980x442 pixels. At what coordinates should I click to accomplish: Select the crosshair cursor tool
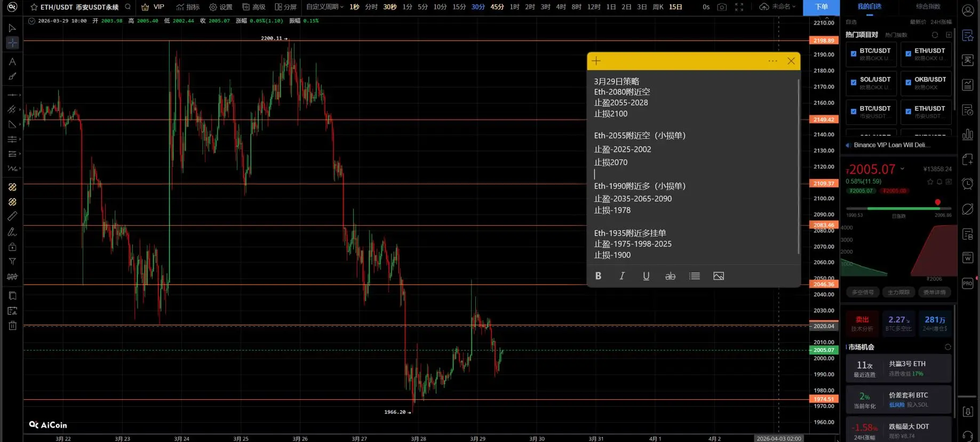coord(12,43)
